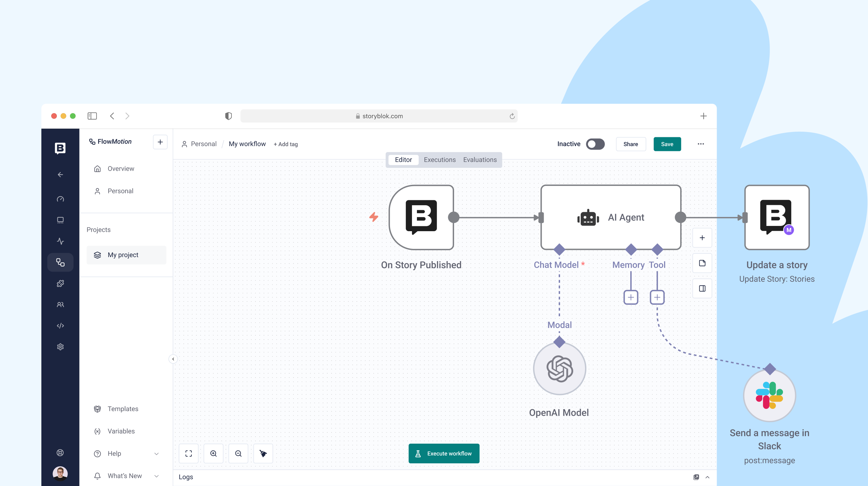This screenshot has width=868, height=486.
Task: Click the Execute workflow button
Action: [444, 453]
